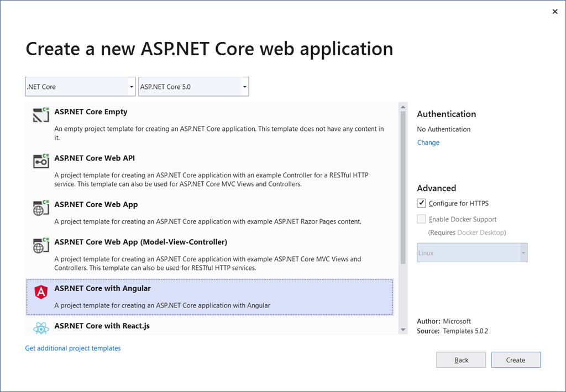566x392 pixels.
Task: Open Get additional project templates link
Action: point(72,348)
